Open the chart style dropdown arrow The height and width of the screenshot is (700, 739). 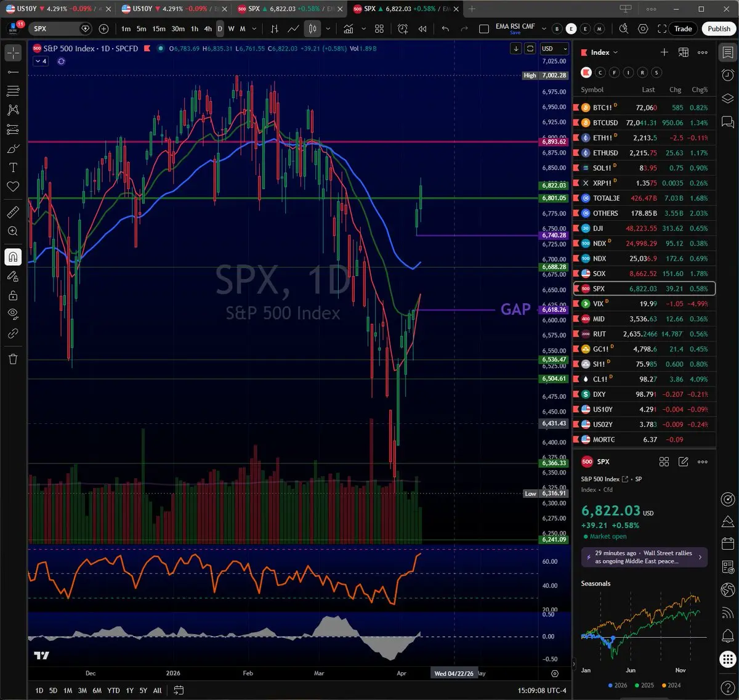(328, 28)
